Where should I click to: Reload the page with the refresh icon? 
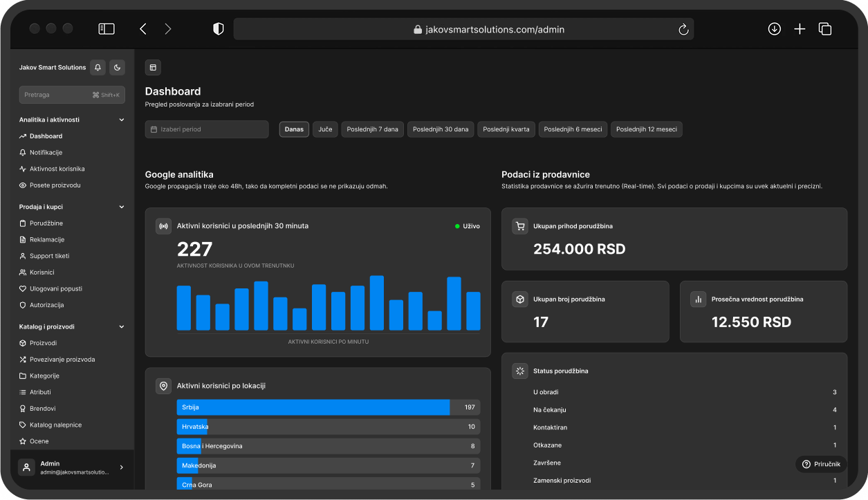pyautogui.click(x=683, y=29)
